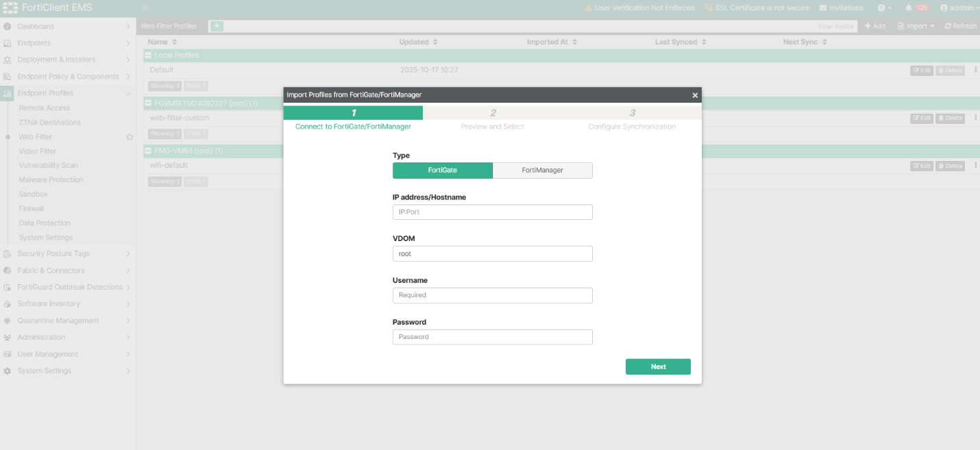Expand the Dashboard sidebar section

(128, 27)
